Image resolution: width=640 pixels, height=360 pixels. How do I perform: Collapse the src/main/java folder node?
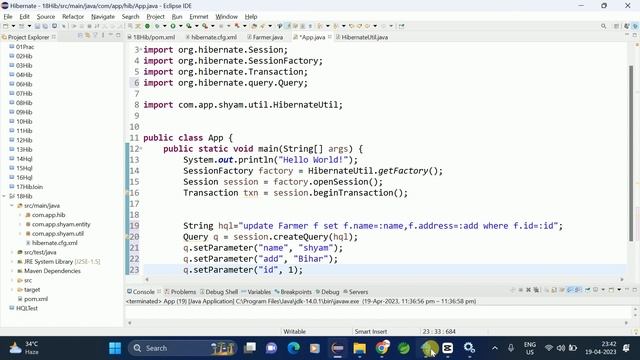point(12,206)
